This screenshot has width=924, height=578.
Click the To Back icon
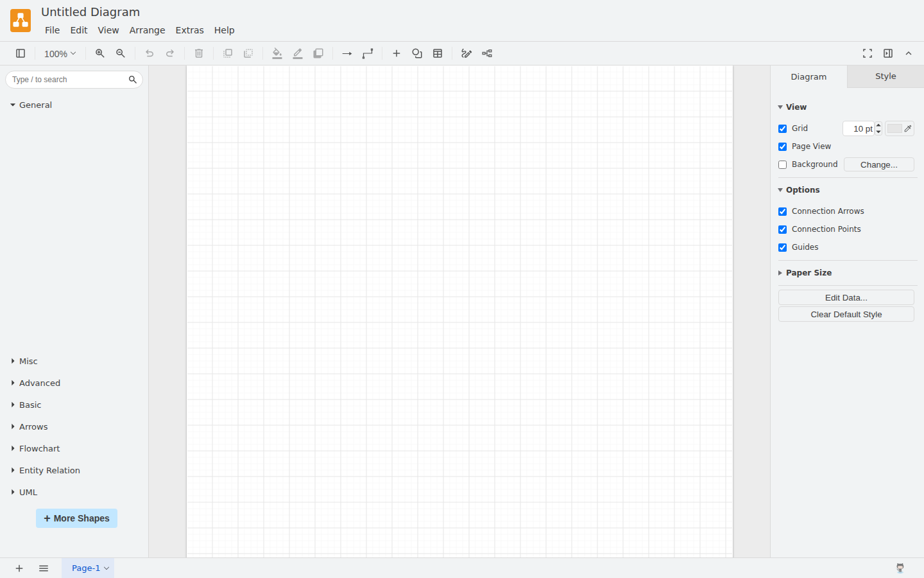tap(248, 53)
